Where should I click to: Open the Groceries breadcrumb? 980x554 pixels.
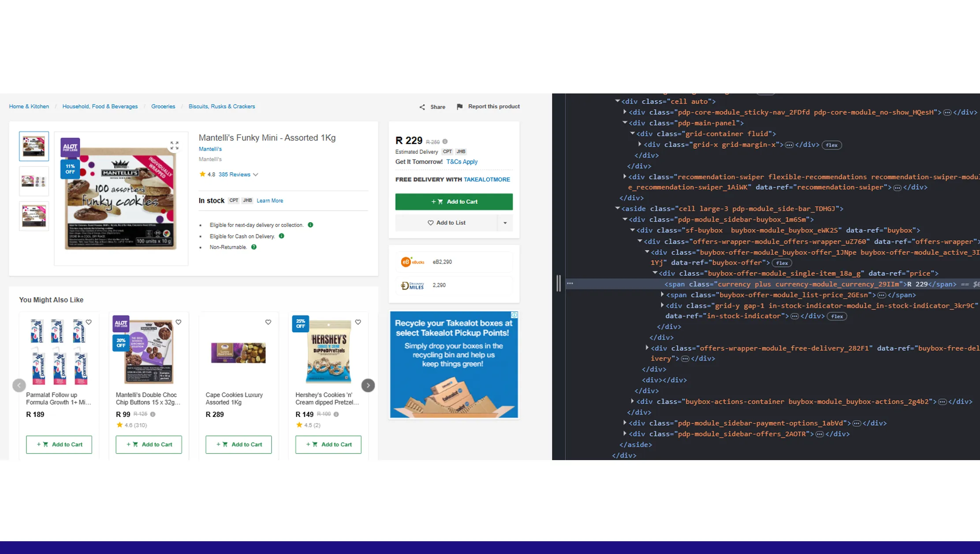coord(163,107)
